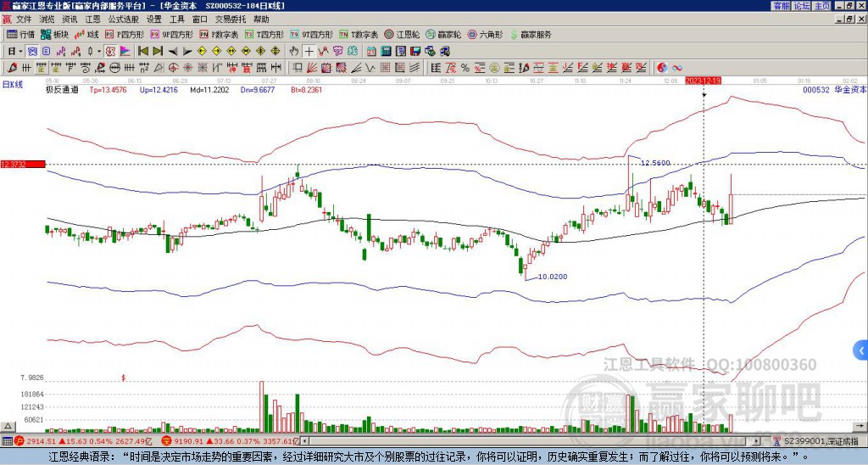Open the T四方形 tool
This screenshot has width=868, height=465.
click(264, 34)
